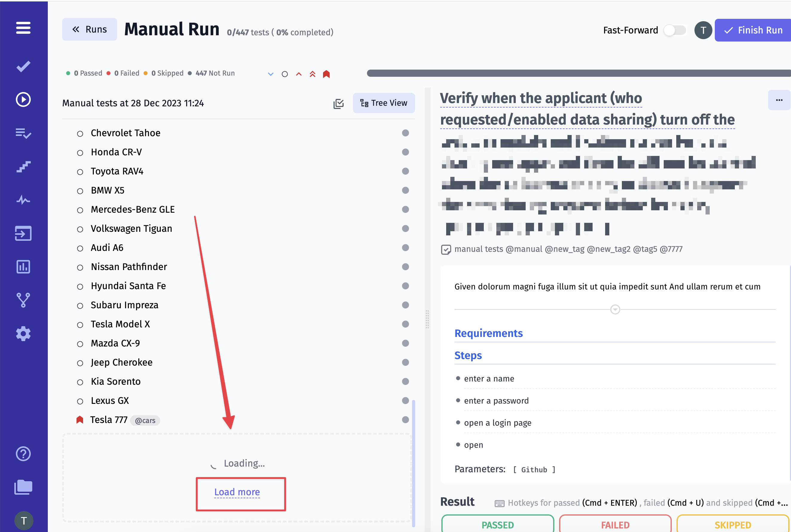Click the Load more link
The width and height of the screenshot is (791, 532).
click(237, 492)
